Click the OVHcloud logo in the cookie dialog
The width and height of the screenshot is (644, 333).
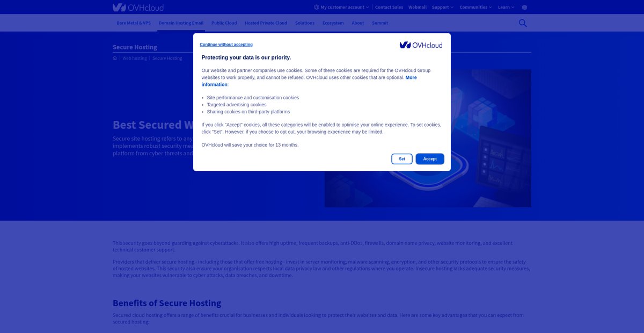(x=421, y=45)
